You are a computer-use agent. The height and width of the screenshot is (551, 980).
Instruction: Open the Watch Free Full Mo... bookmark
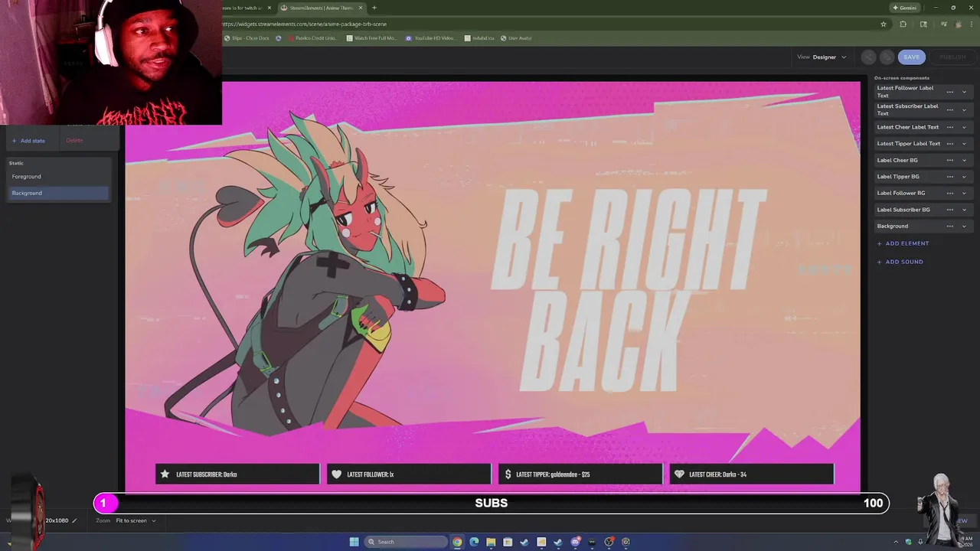371,38
